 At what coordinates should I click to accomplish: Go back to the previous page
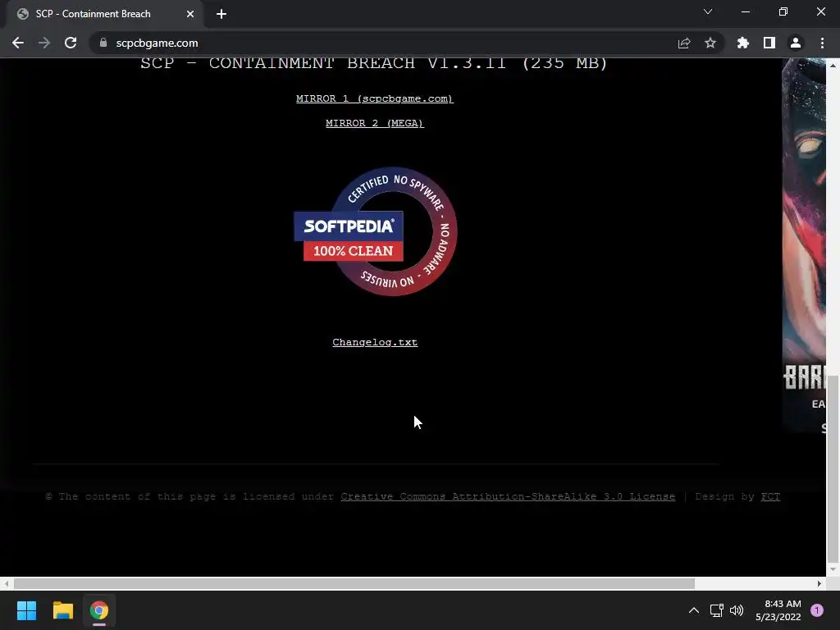18,43
